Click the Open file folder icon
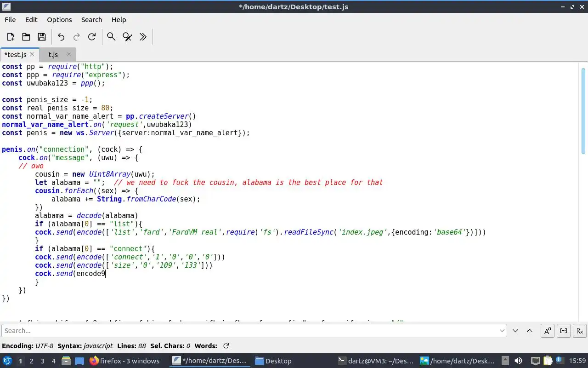Screen dimensions: 588x368 point(26,37)
